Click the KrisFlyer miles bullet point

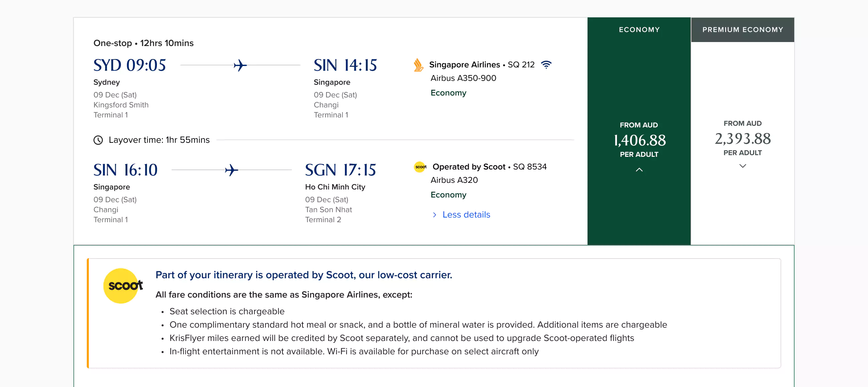tap(402, 338)
